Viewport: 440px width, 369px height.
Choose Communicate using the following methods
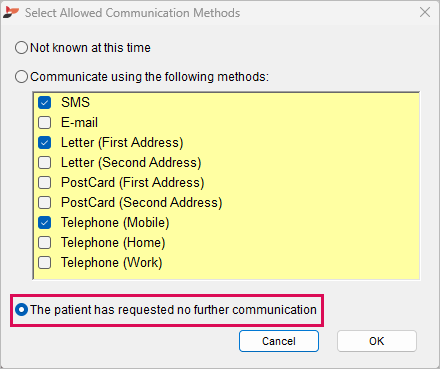point(21,77)
